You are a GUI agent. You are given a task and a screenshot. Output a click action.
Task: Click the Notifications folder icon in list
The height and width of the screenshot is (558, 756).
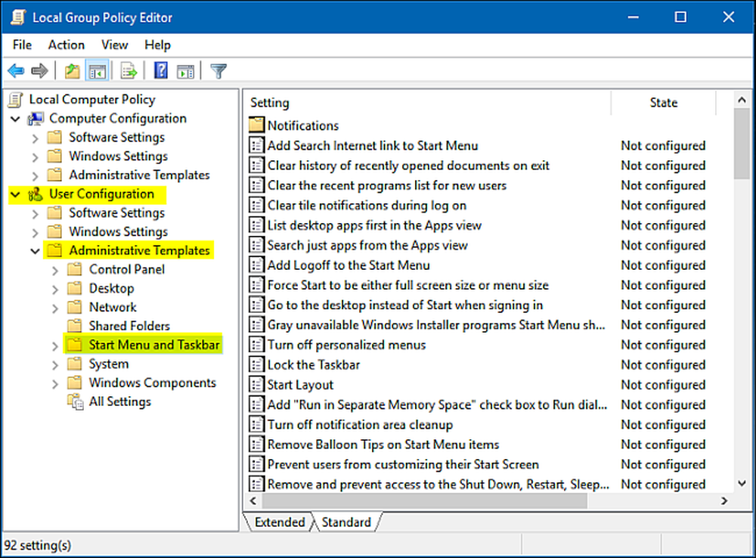[256, 126]
